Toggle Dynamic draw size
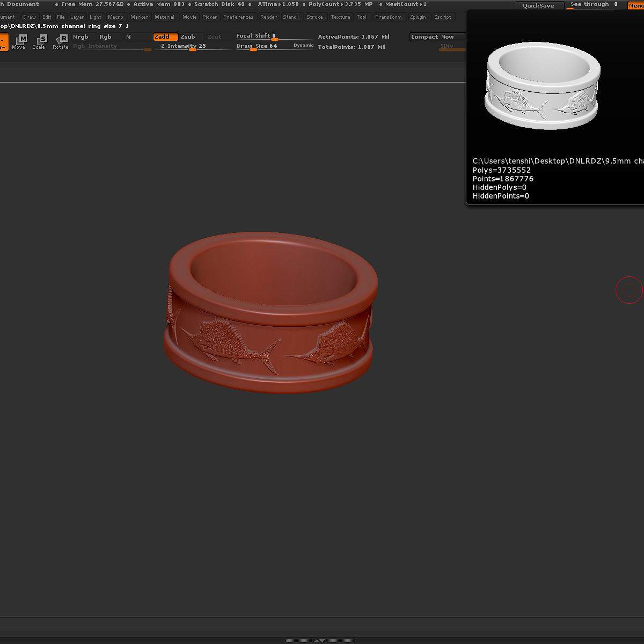Image resolution: width=644 pixels, height=644 pixels. (303, 46)
